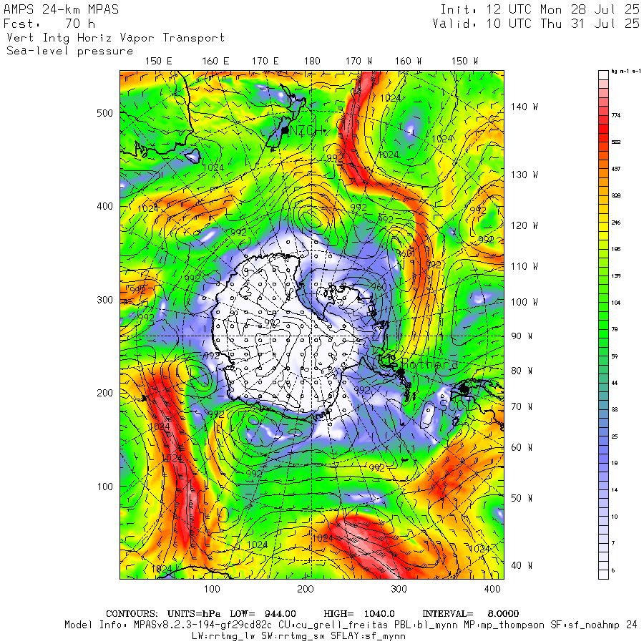
Task: Click the 'AMPS 24-km MPAS' title text
Action: pyautogui.click(x=62, y=9)
